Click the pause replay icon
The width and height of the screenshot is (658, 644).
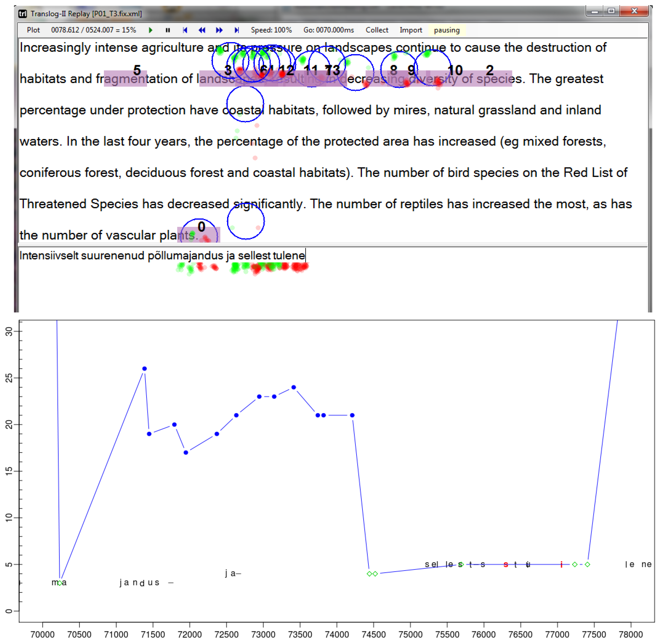pyautogui.click(x=167, y=30)
